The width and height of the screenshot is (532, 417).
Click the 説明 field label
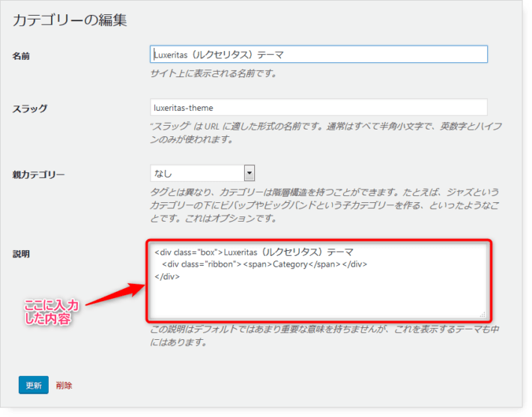(x=21, y=254)
